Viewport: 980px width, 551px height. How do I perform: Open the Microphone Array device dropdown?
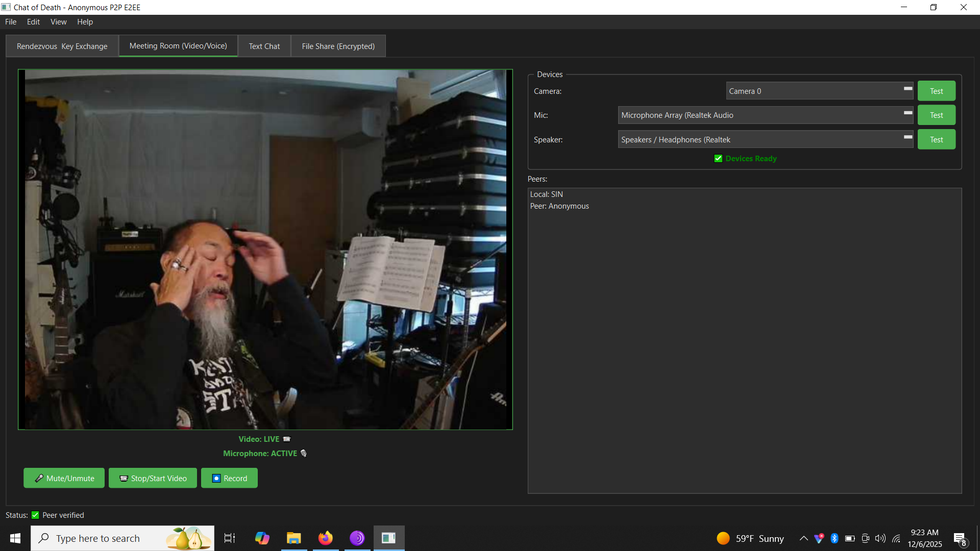point(765,115)
